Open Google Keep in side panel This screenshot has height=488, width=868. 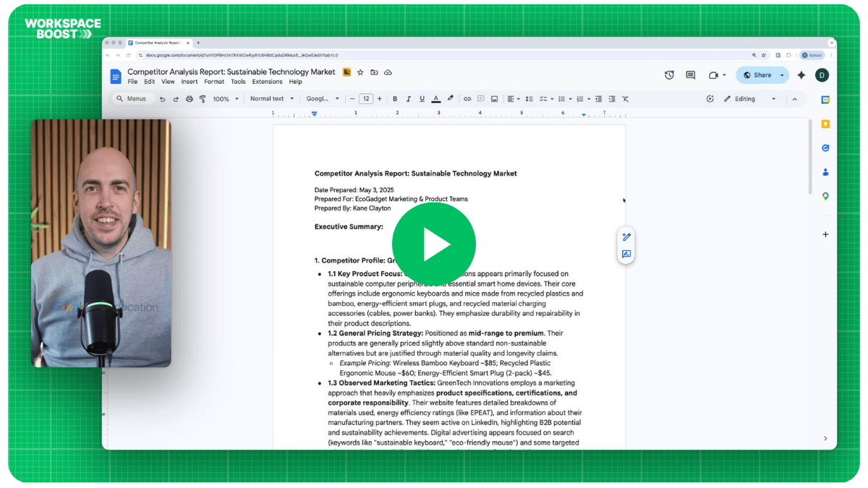point(825,124)
